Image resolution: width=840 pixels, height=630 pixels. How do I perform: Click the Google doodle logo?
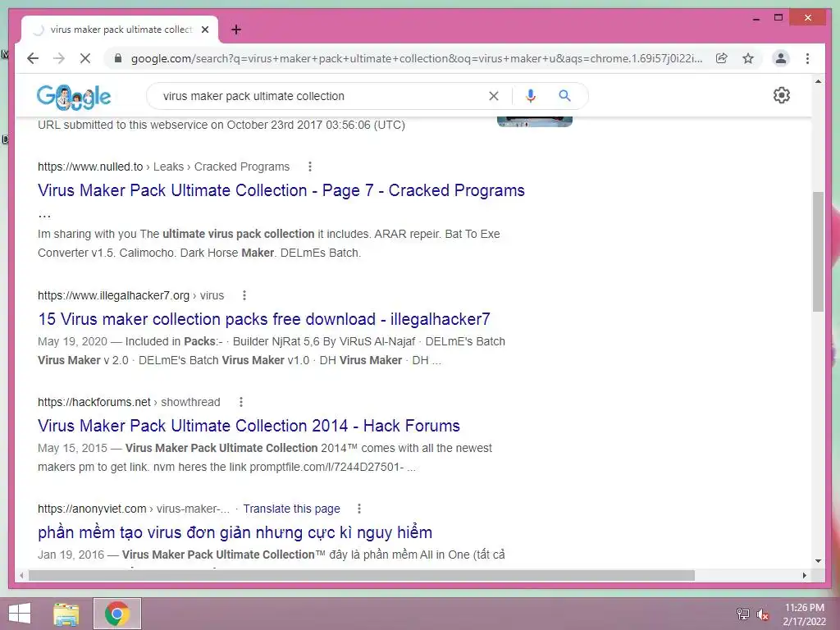point(74,97)
